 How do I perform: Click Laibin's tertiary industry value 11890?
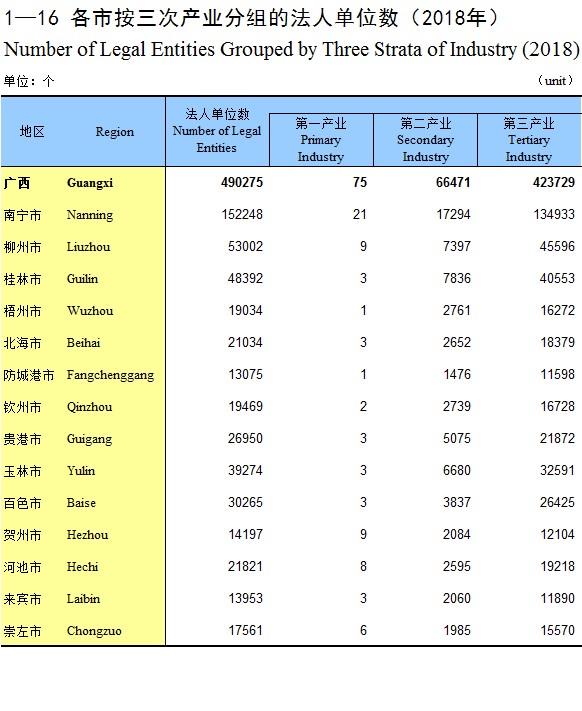pos(557,599)
